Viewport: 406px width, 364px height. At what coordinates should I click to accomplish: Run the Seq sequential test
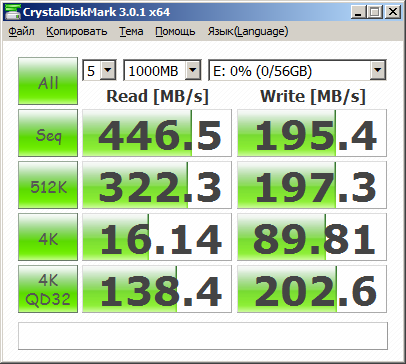48,133
